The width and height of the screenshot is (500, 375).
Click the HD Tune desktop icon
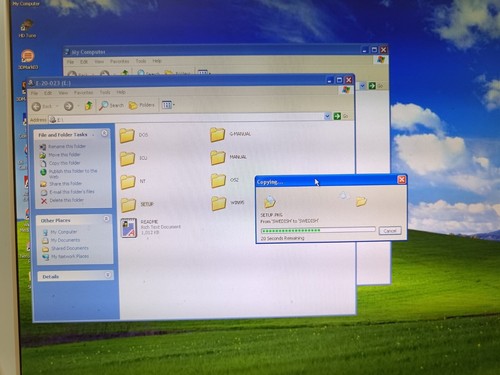pyautogui.click(x=27, y=29)
